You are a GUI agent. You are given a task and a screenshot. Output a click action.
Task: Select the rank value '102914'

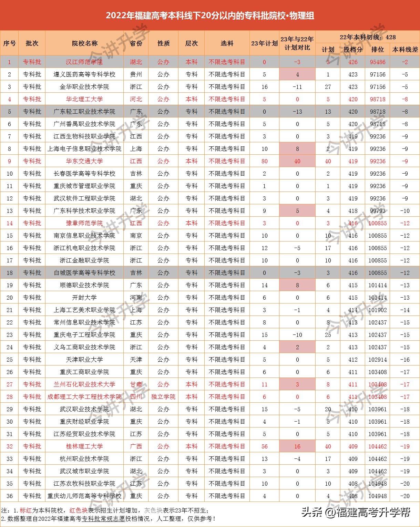tap(378, 360)
